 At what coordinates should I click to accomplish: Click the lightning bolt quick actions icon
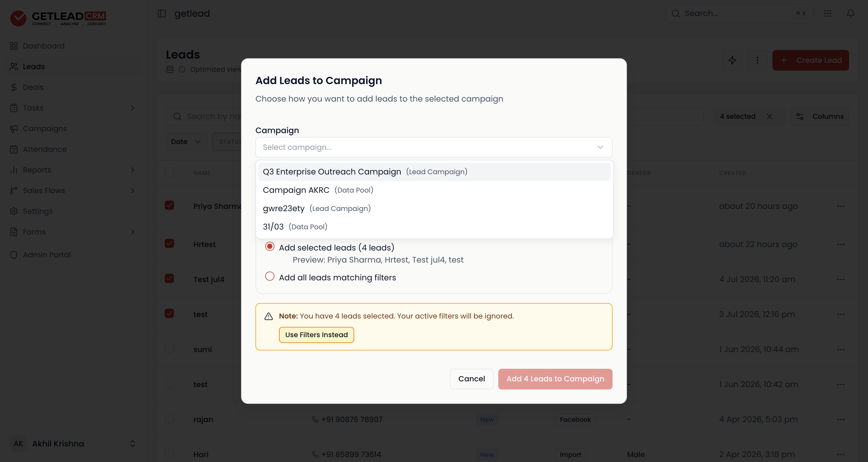point(732,60)
